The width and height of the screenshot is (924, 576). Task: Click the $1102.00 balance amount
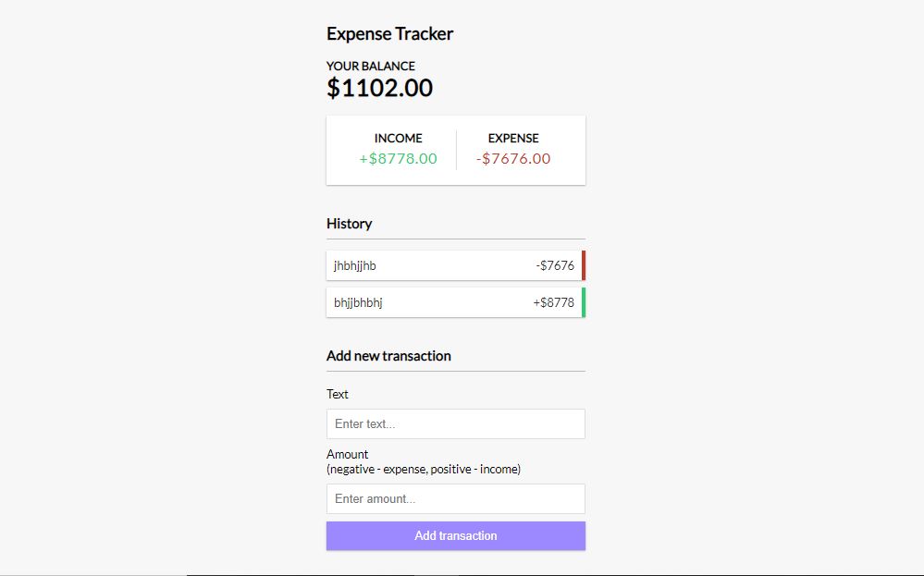click(379, 89)
